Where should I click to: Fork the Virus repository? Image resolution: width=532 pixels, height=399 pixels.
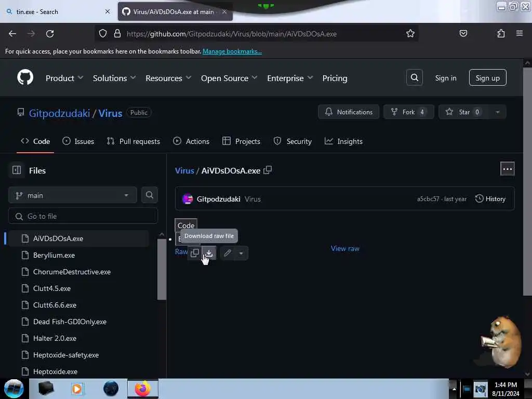pyautogui.click(x=408, y=112)
